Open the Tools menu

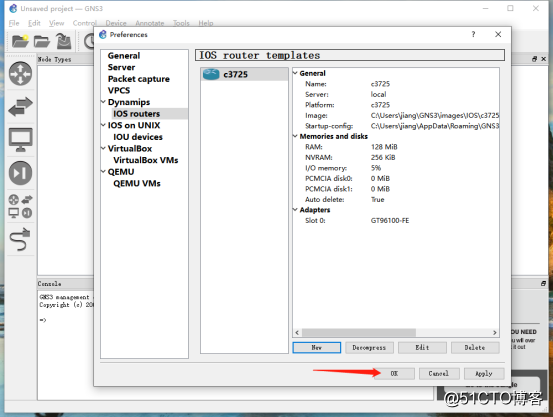point(181,23)
